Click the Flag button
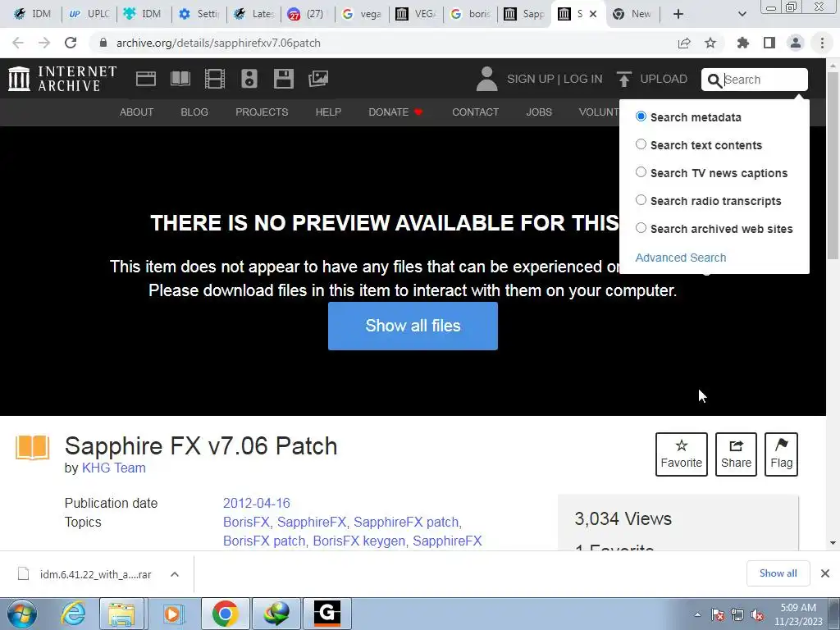This screenshot has width=840, height=630. coord(781,454)
